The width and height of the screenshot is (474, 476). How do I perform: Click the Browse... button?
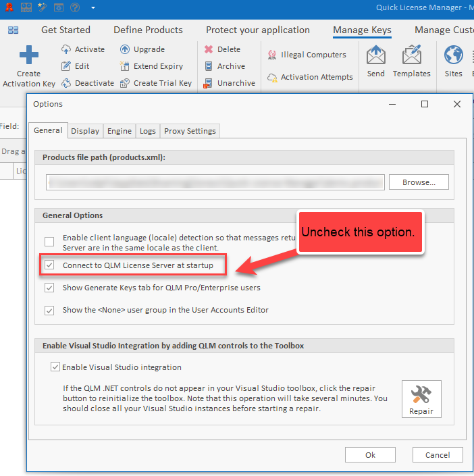pyautogui.click(x=419, y=182)
